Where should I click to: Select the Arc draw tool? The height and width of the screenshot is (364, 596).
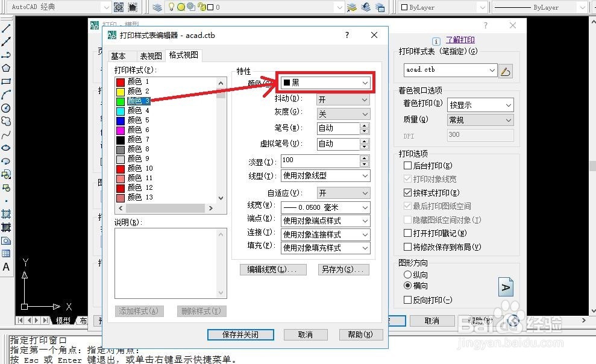click(x=6, y=95)
